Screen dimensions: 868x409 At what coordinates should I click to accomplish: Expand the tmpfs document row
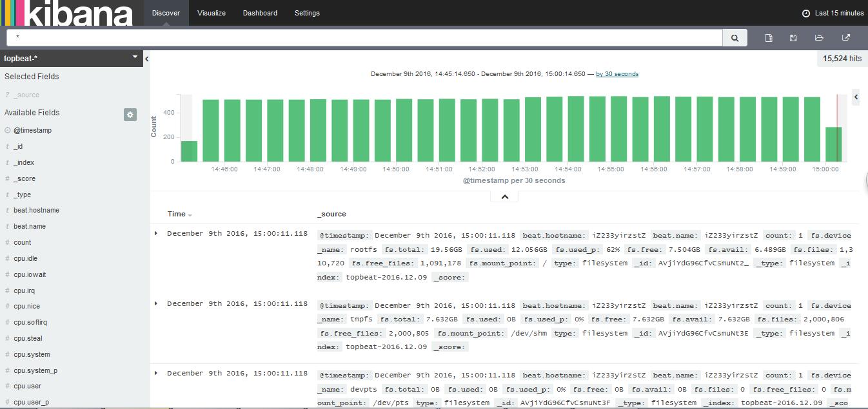pyautogui.click(x=156, y=303)
